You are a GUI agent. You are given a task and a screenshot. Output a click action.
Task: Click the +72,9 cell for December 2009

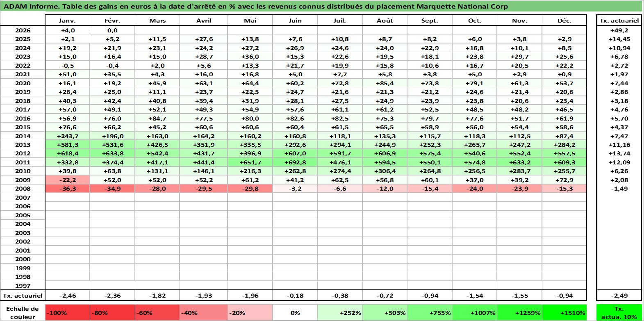pyautogui.click(x=564, y=180)
